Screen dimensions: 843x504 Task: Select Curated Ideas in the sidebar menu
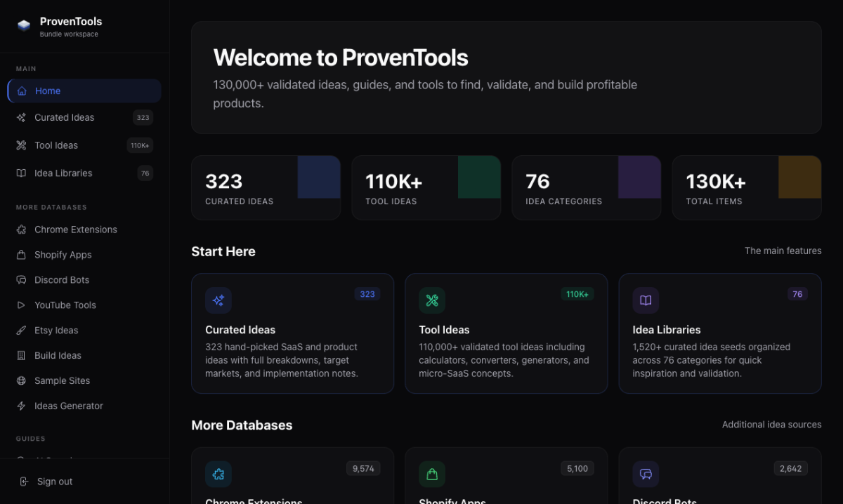pos(64,117)
